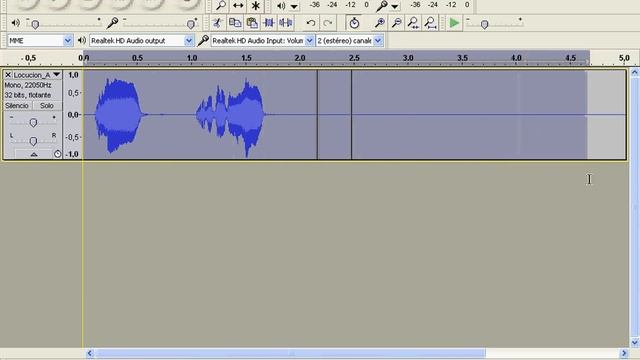Screen dimensions: 640x360
Task: Zoom out of the waveform
Action: [396, 23]
